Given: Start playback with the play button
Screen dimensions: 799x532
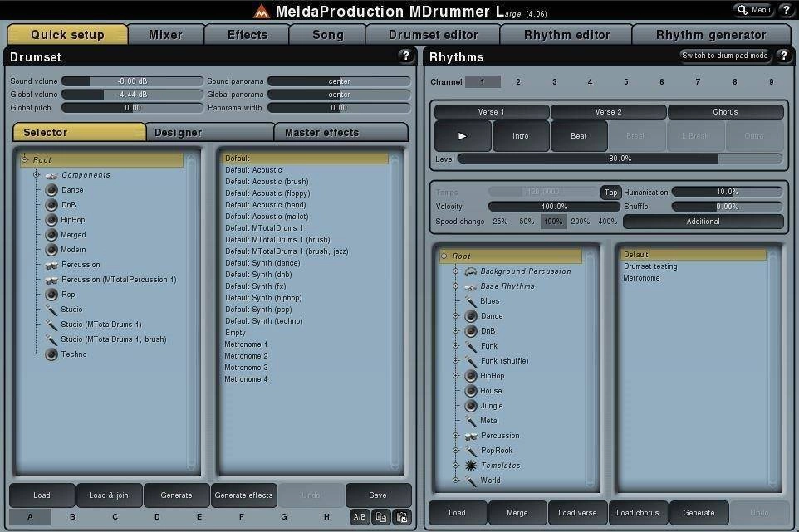Looking at the screenshot, I should point(463,136).
